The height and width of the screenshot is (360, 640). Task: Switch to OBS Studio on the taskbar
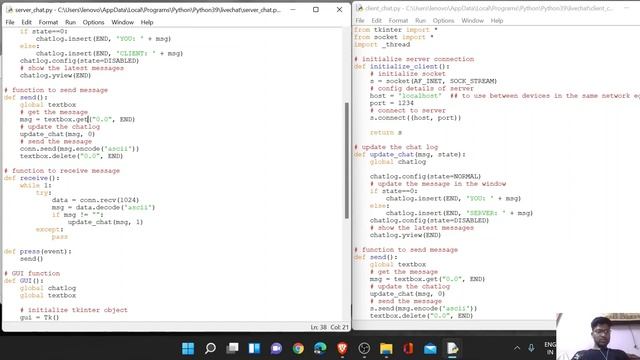coord(364,348)
